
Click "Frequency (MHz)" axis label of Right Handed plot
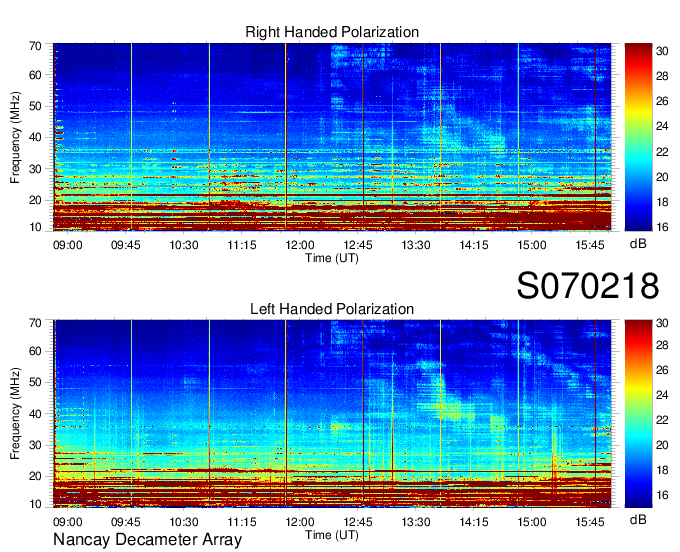tap(15, 137)
